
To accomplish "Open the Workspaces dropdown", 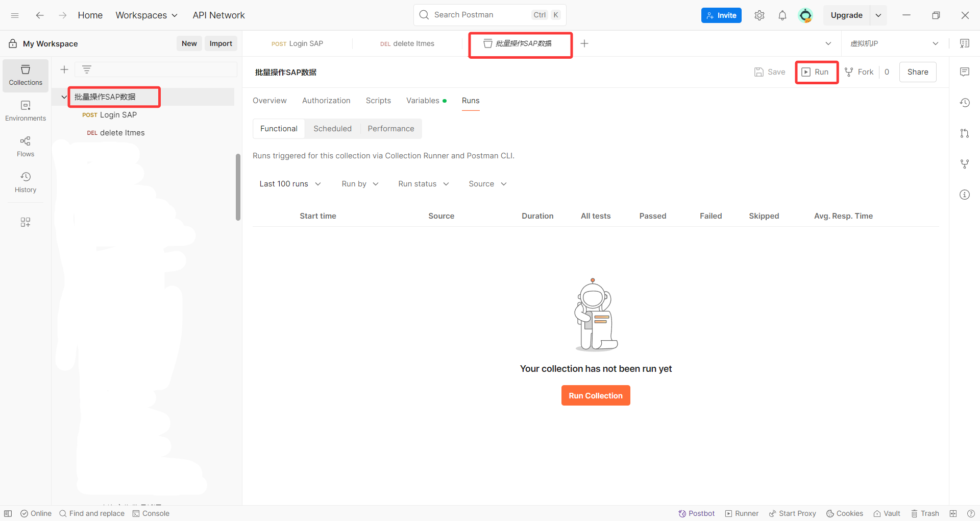I will coord(146,15).
